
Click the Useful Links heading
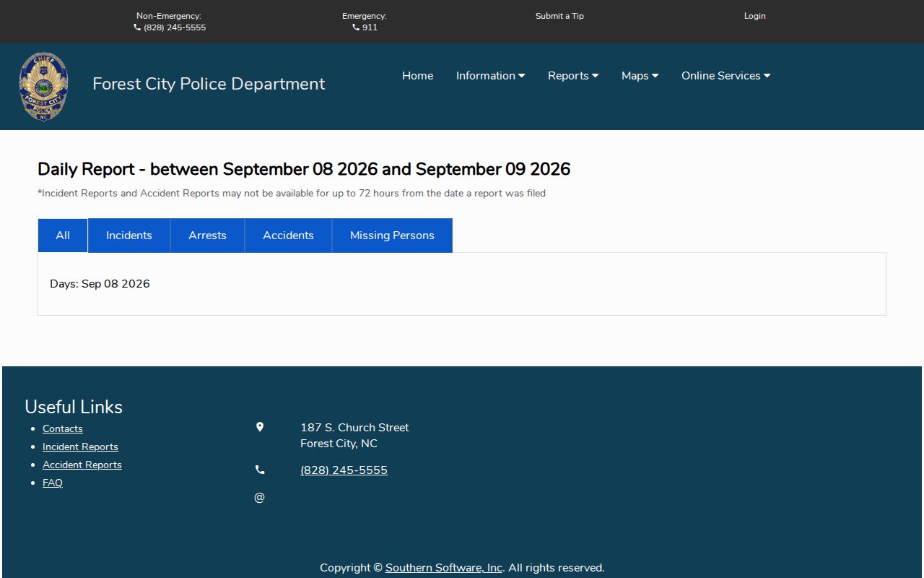tap(74, 407)
